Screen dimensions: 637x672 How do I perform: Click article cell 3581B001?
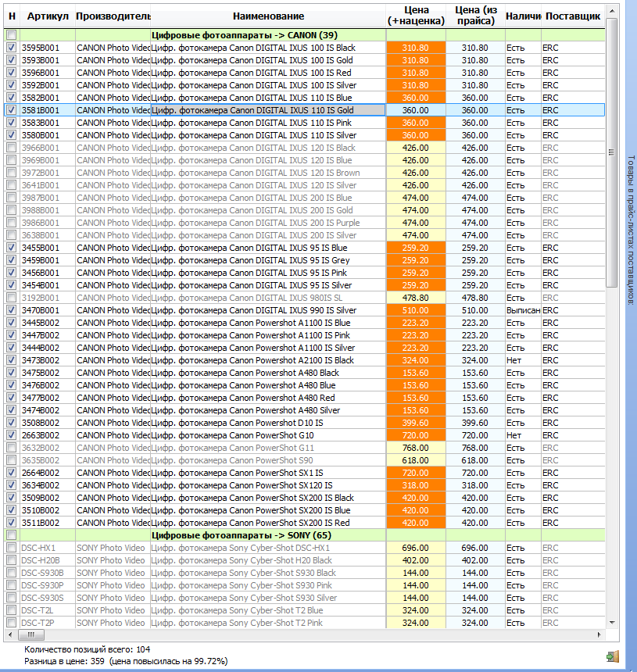coord(48,110)
